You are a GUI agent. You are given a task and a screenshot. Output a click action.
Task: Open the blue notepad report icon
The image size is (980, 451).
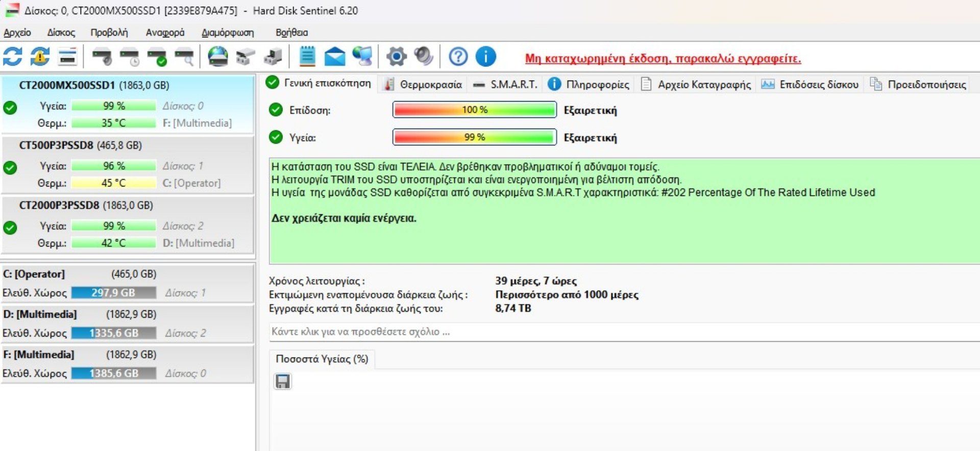[307, 56]
